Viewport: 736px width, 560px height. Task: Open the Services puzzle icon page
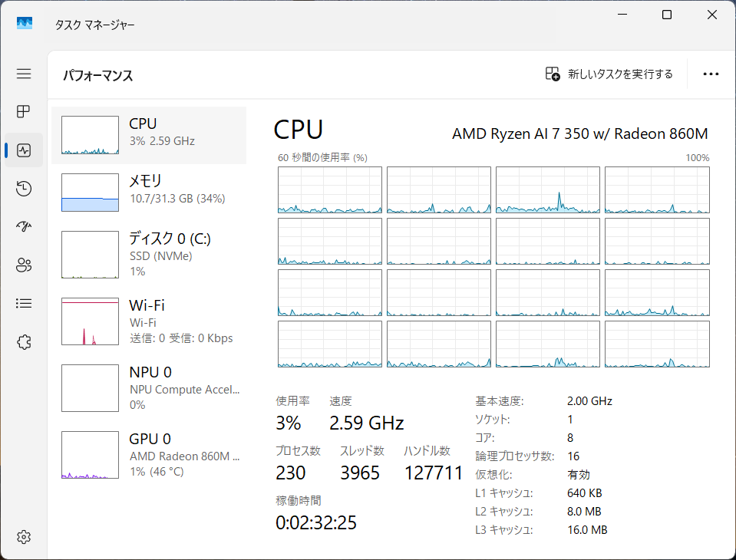(x=24, y=342)
